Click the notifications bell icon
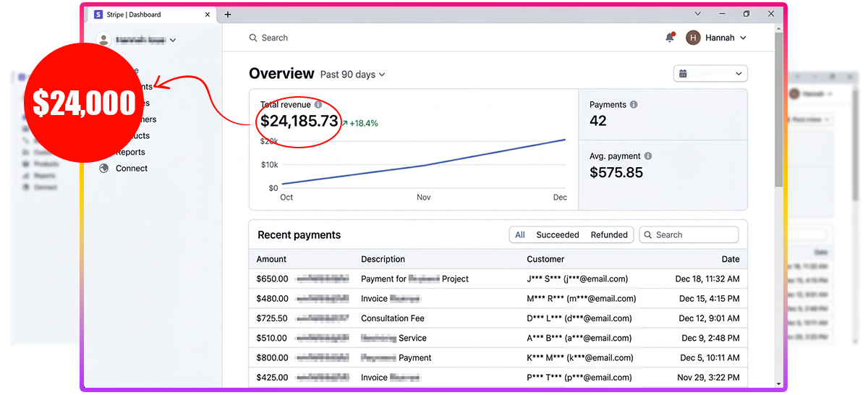The image size is (868, 395). click(x=669, y=38)
